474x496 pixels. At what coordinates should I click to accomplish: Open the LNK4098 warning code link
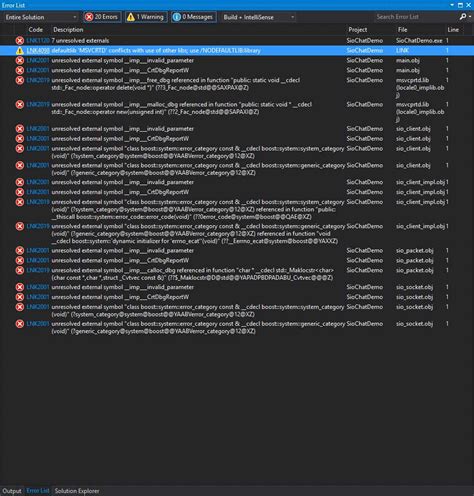[38, 51]
